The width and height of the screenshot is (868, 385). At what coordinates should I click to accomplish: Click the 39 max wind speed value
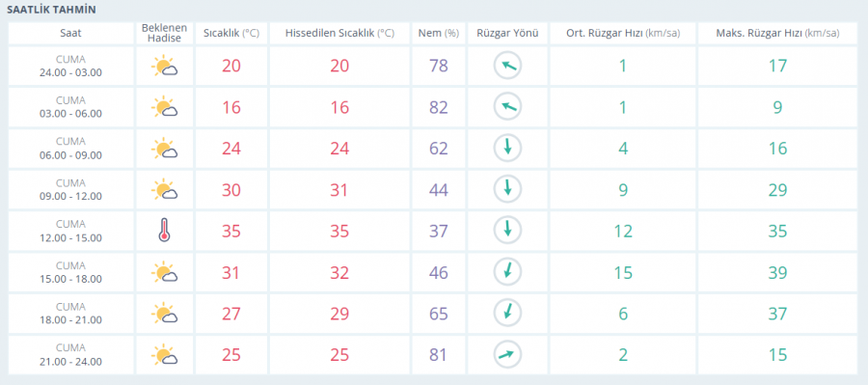coord(777,272)
